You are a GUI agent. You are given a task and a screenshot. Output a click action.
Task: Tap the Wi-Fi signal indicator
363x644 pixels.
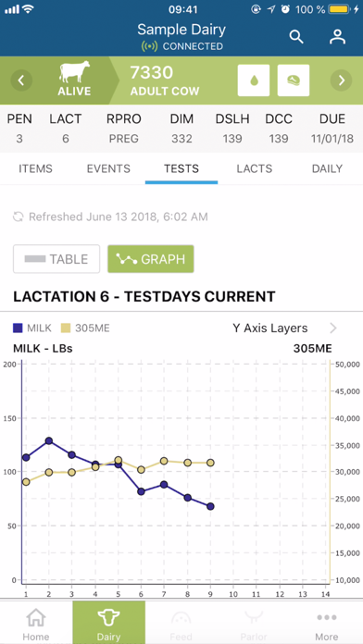pyautogui.click(x=29, y=9)
